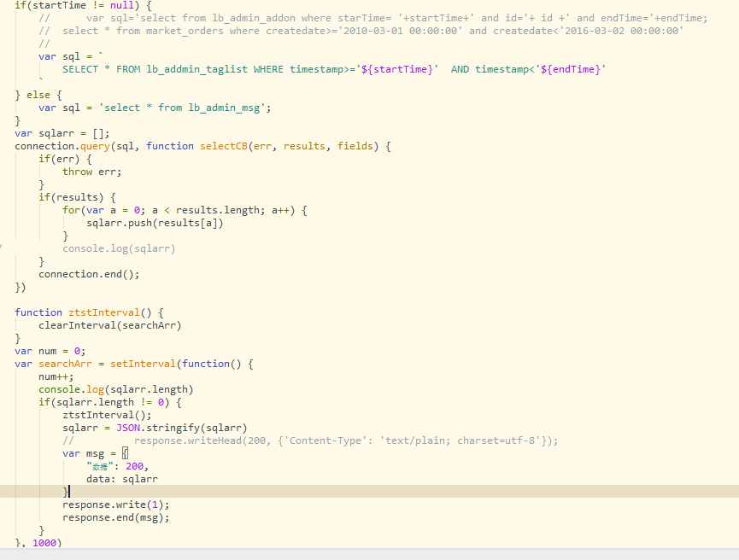Screen dimensions: 739x560
Task: Click '${startTime}' in the SQL template
Action: coord(396,69)
